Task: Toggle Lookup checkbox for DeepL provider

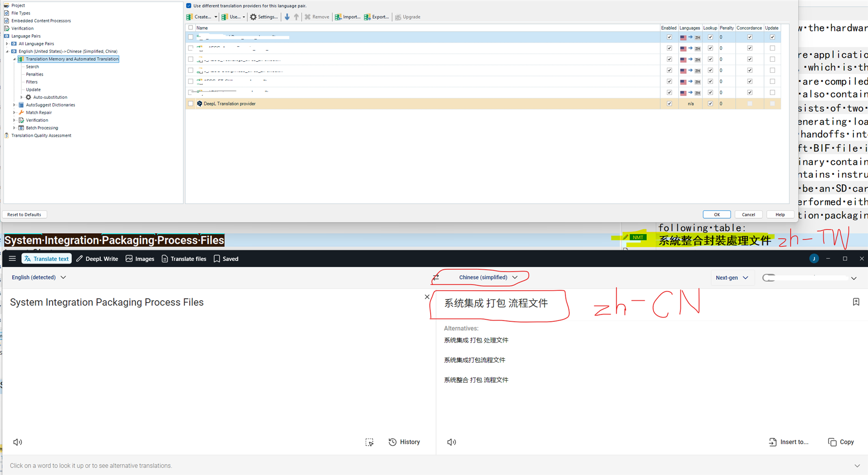Action: [x=710, y=104]
